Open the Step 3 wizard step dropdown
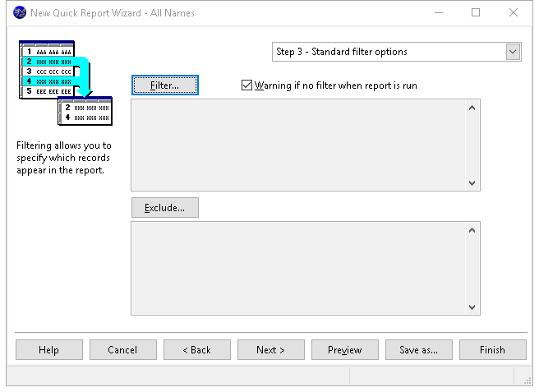 (x=513, y=52)
